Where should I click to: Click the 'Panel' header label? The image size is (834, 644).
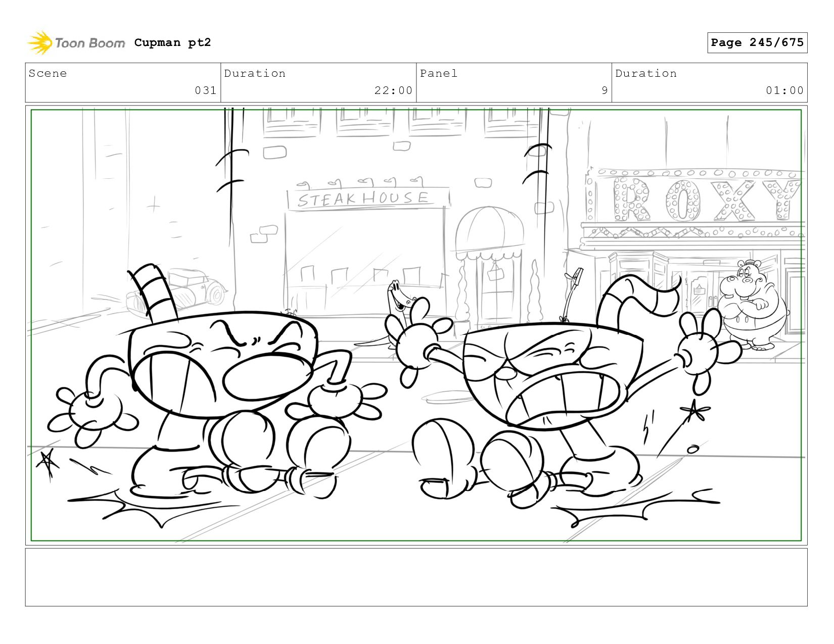point(439,73)
